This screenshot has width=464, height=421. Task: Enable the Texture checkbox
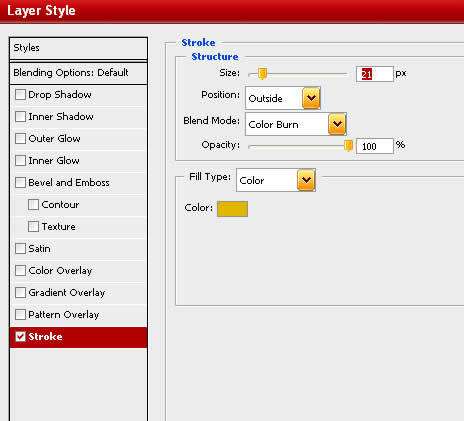[x=33, y=226]
